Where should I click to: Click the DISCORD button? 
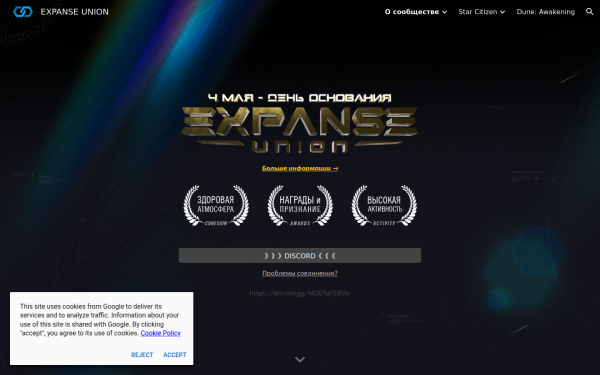(300, 256)
